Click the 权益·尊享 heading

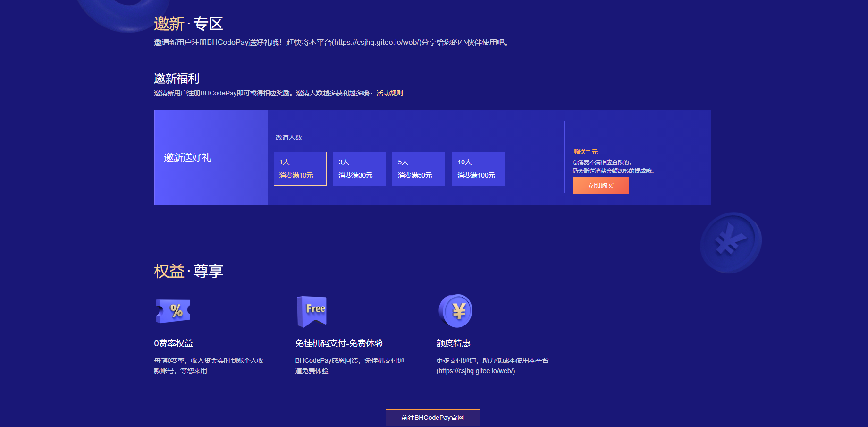coord(188,271)
